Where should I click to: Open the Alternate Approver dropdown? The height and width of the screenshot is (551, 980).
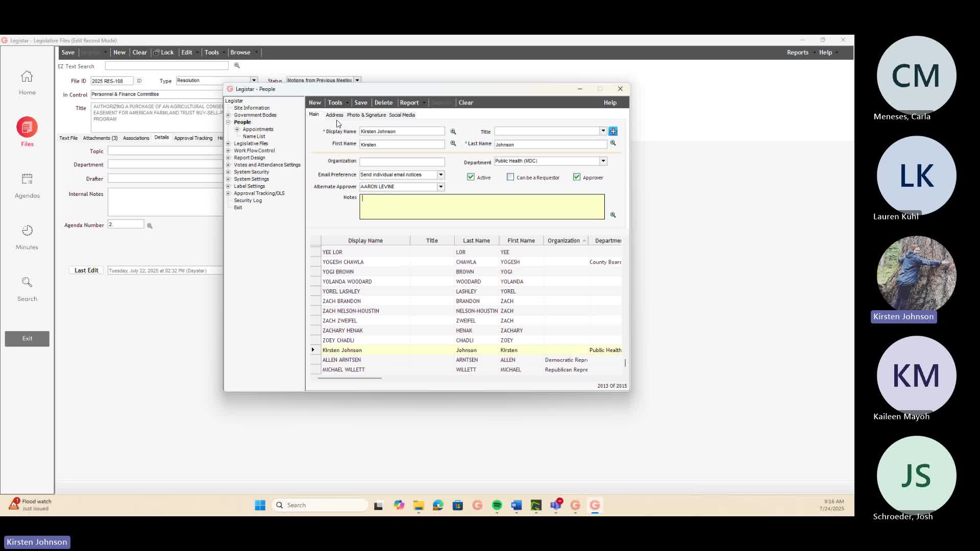tap(441, 187)
